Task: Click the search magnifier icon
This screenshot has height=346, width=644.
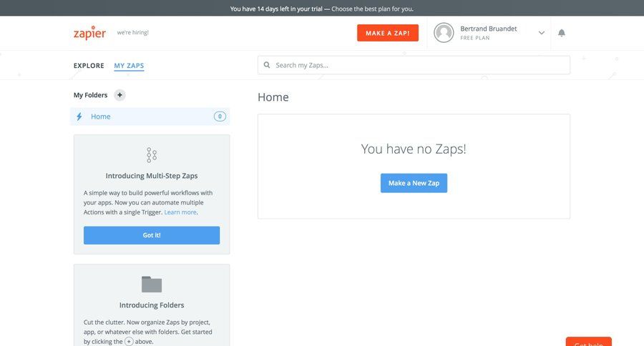Action: pos(267,65)
